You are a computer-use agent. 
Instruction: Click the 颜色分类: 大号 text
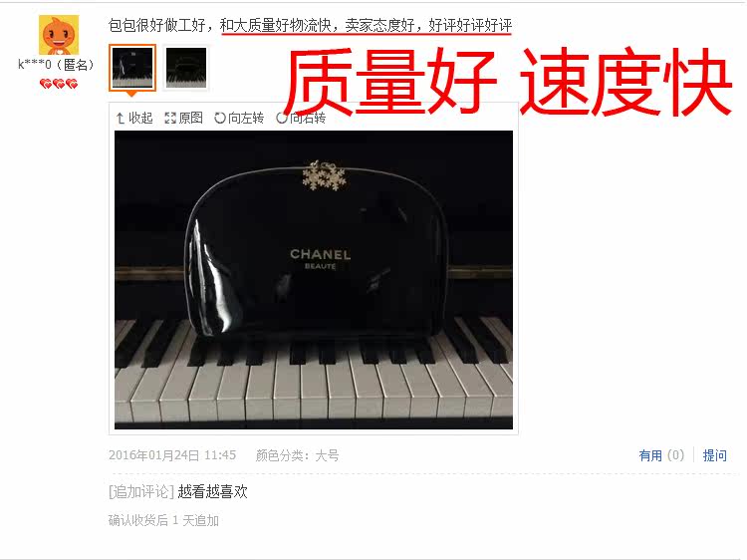(297, 455)
